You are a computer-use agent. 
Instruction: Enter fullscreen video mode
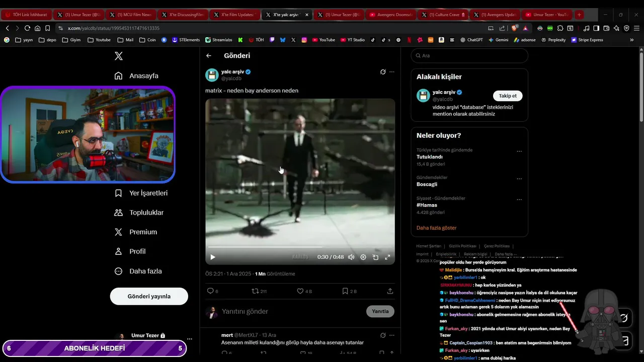[387, 257]
